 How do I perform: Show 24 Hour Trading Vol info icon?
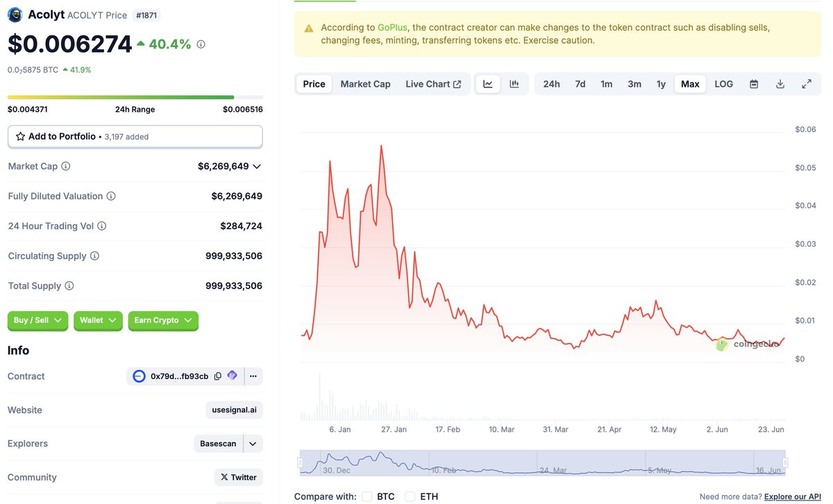(102, 226)
